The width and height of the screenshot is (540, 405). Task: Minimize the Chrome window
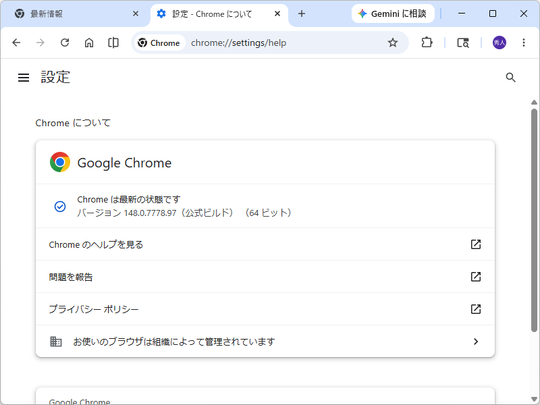(x=461, y=14)
